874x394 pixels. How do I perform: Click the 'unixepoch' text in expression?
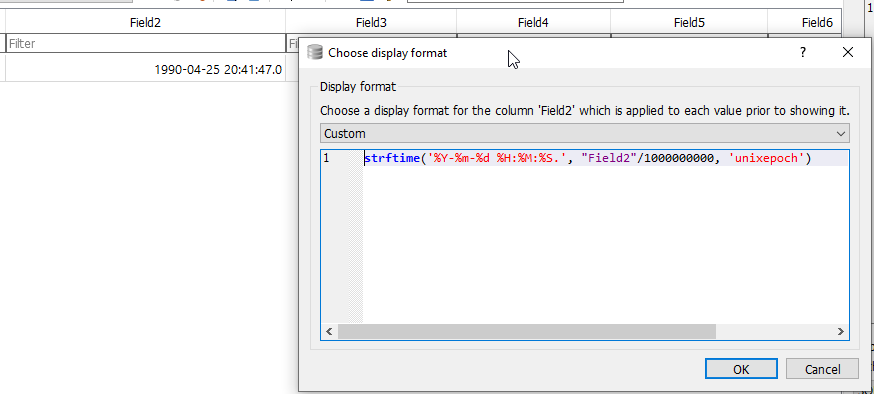click(x=767, y=158)
